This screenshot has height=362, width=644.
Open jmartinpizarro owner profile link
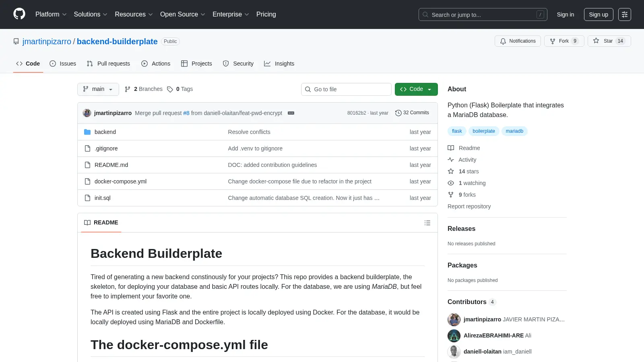coord(47,41)
